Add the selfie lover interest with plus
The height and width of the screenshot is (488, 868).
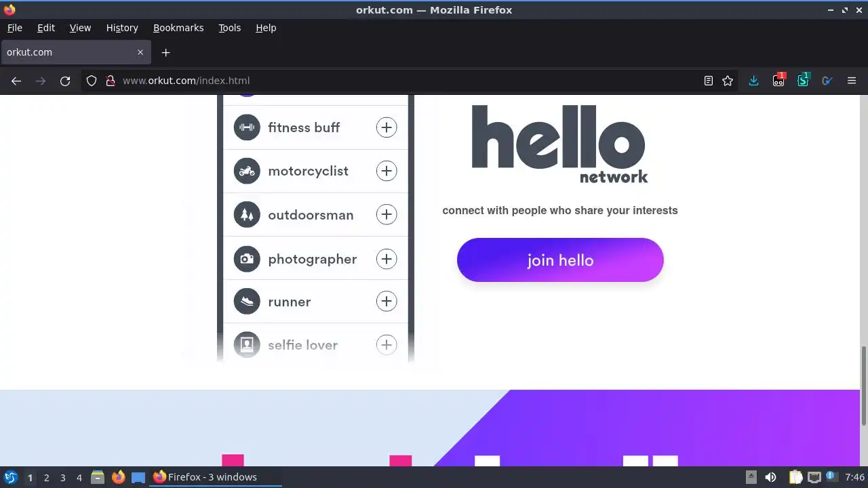tap(387, 345)
